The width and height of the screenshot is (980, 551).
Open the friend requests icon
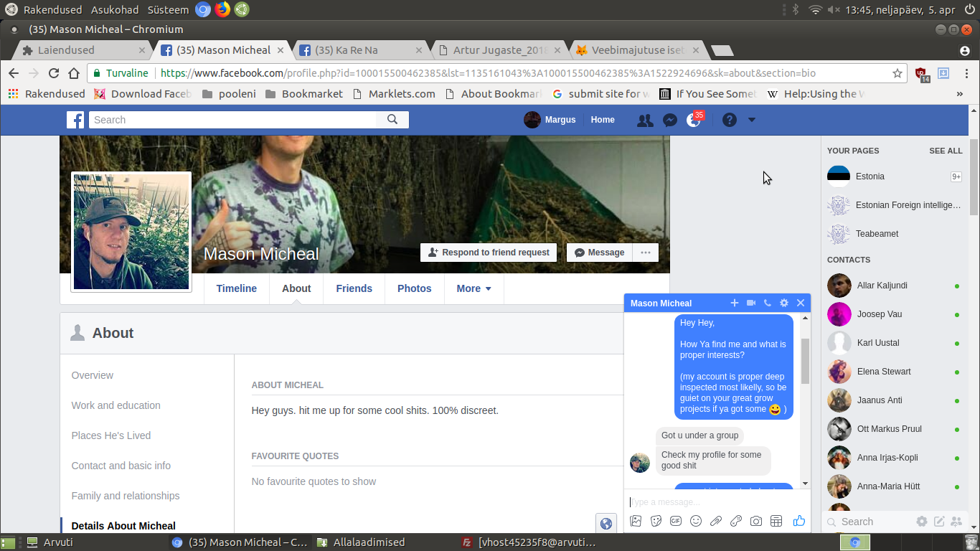645,121
